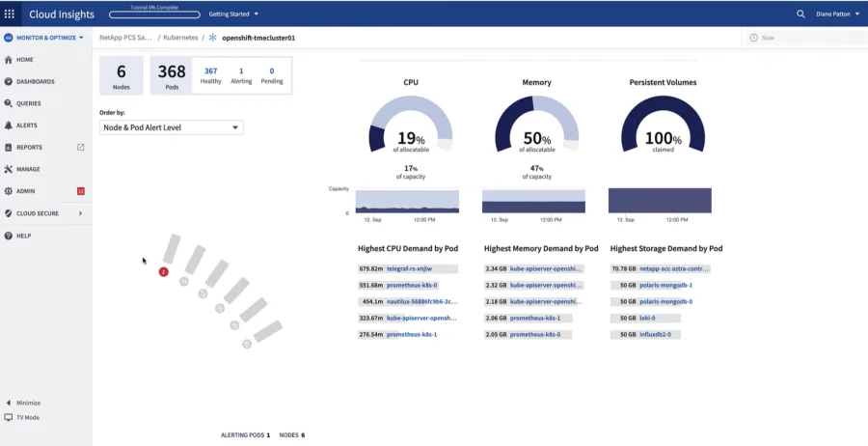The width and height of the screenshot is (868, 446).
Task: Click the TV Mode label
Action: click(28, 417)
